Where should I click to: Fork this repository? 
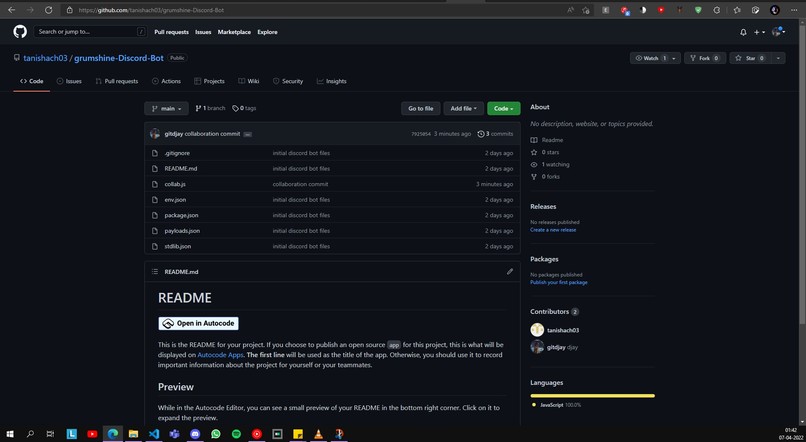(705, 58)
